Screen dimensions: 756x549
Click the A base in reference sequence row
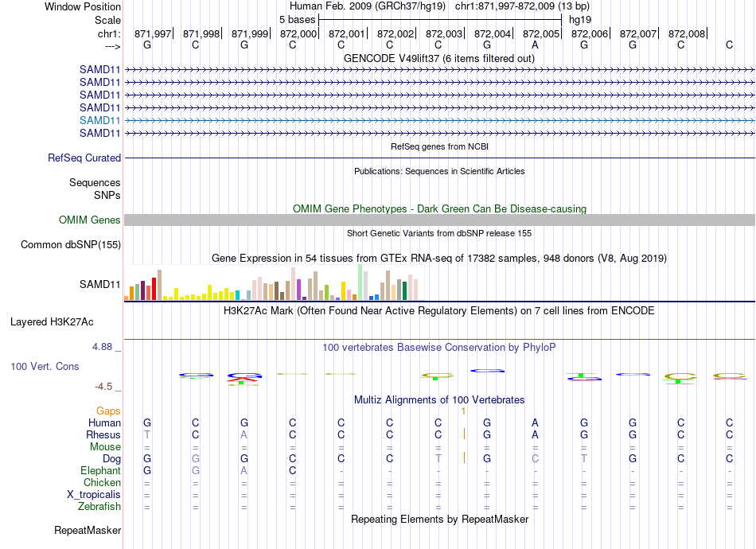tap(535, 45)
